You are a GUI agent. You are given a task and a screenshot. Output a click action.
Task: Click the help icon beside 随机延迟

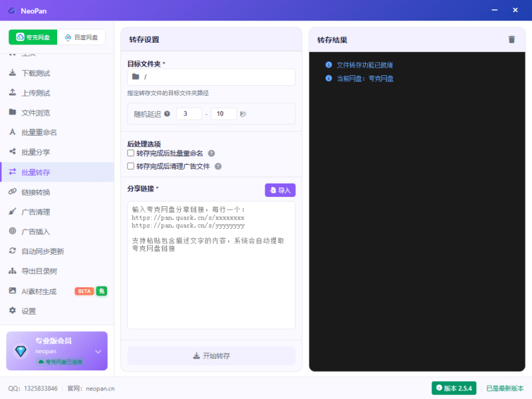pos(167,114)
